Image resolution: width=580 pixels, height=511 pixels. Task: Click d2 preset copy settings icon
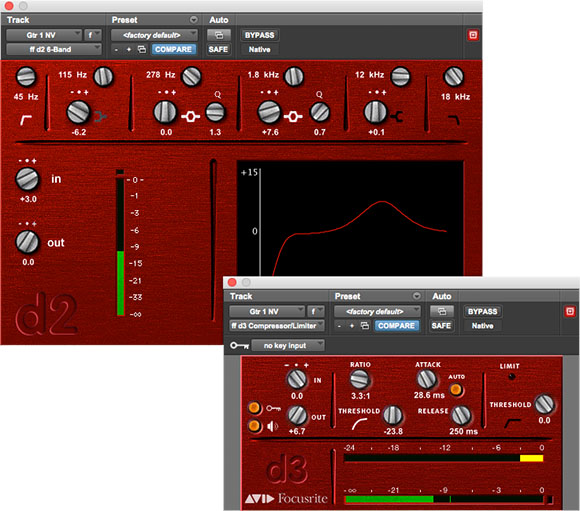(x=142, y=49)
